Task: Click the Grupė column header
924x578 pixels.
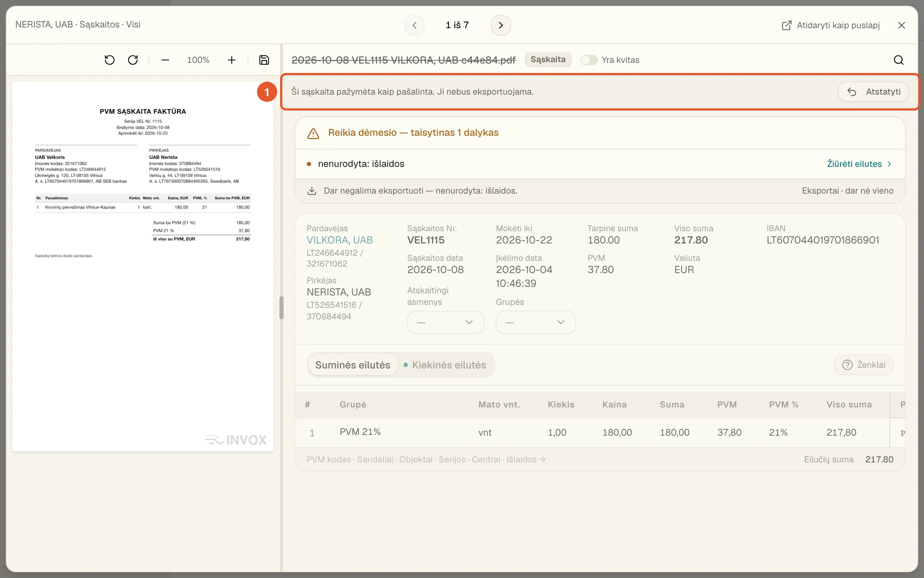Action: click(353, 405)
